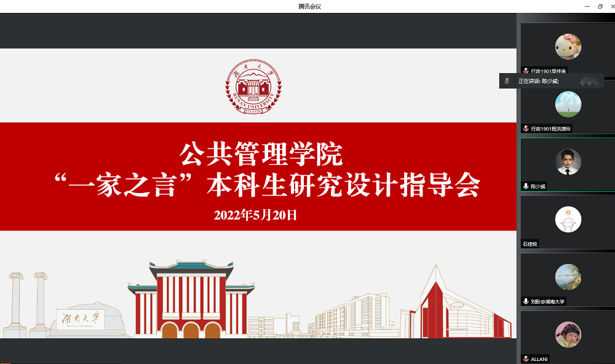
Task: Click muted mic icon under sky avatar
Action: 526,129
